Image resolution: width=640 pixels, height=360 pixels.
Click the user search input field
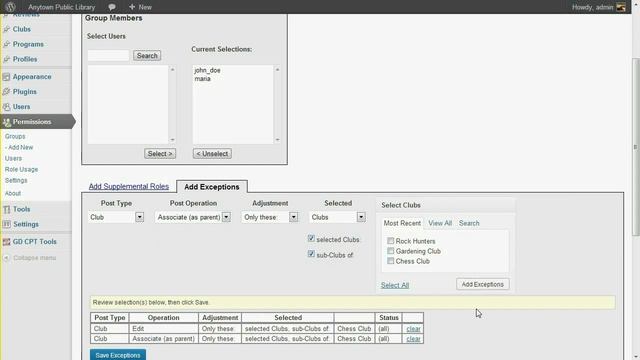pyautogui.click(x=109, y=56)
